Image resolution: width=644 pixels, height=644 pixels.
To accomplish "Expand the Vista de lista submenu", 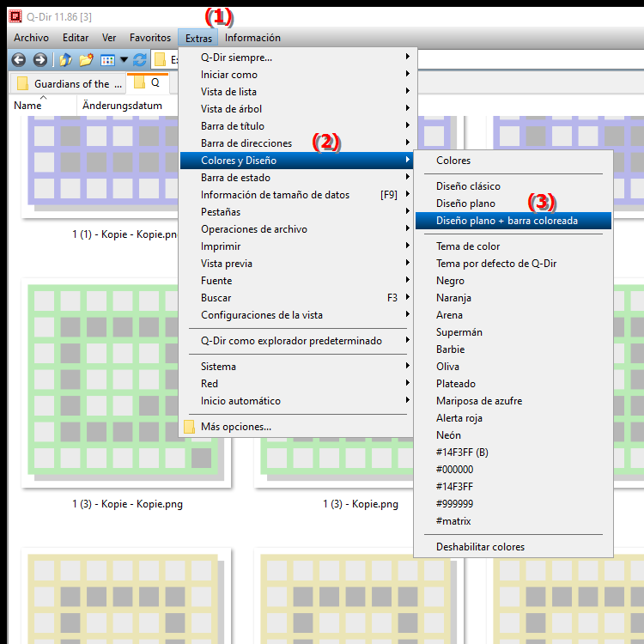I will tap(296, 92).
